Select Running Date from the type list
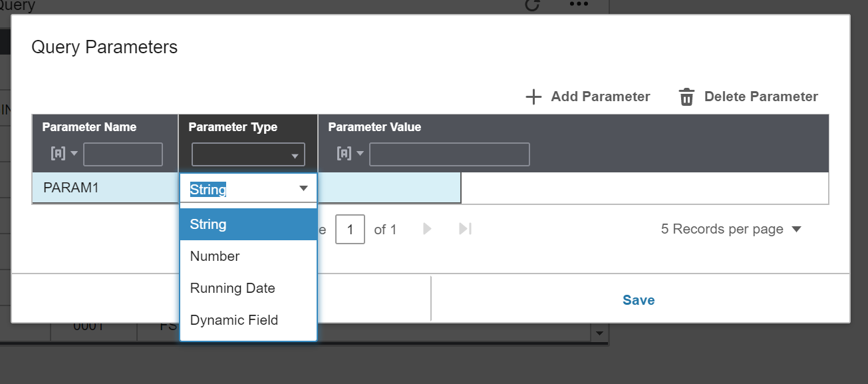Image resolution: width=868 pixels, height=384 pixels. pos(232,288)
